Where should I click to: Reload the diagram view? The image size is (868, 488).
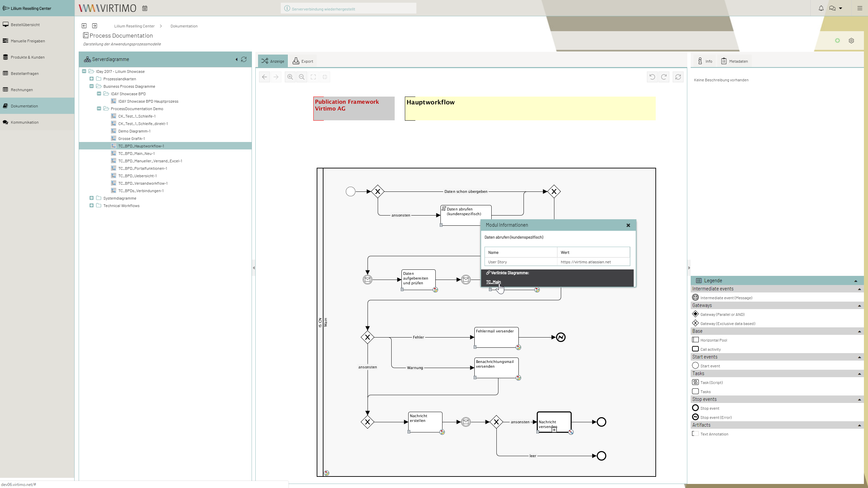[x=678, y=77]
